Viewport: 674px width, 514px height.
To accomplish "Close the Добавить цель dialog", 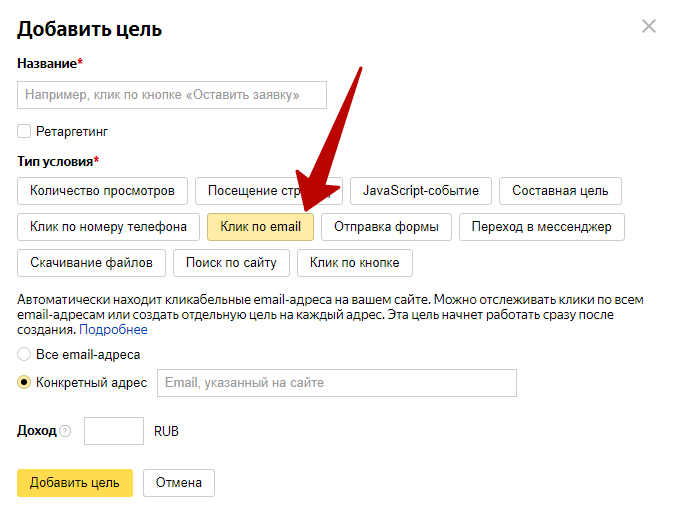I will 649,27.
